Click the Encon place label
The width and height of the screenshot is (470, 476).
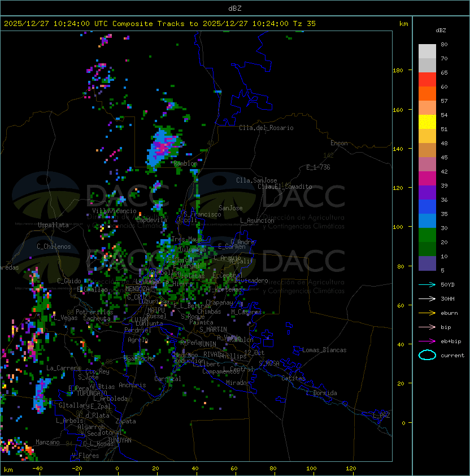339,143
